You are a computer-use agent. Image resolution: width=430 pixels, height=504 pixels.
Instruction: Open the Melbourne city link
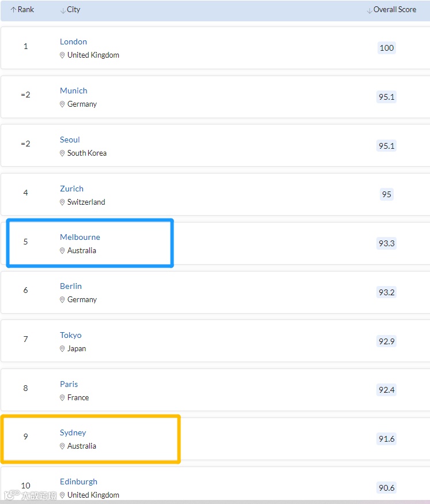tap(80, 237)
